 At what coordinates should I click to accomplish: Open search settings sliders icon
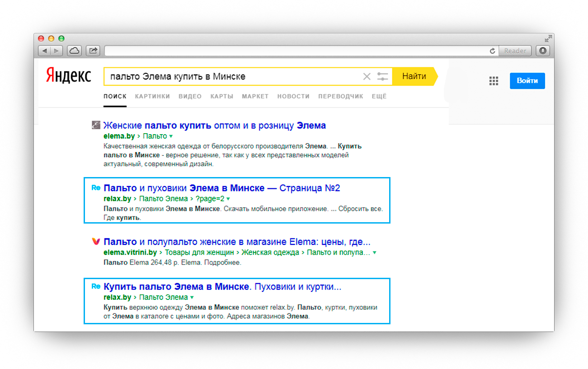(383, 76)
